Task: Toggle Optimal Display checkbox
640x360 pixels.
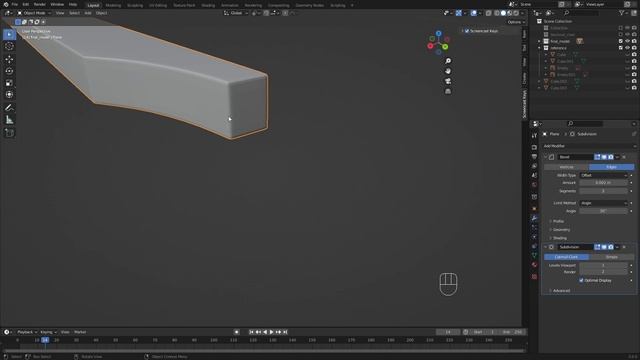Action: pos(581,280)
